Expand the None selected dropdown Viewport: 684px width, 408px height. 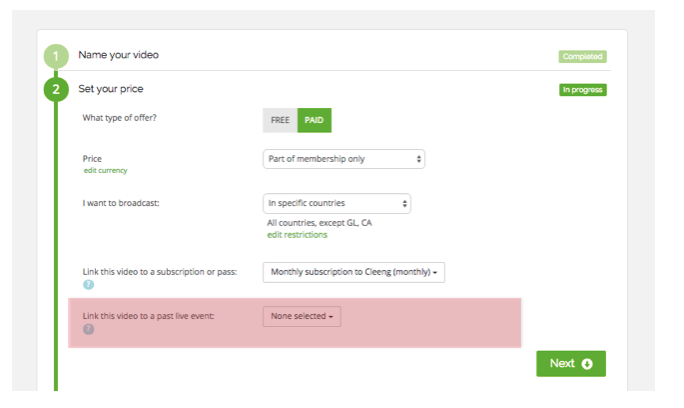[x=302, y=316]
